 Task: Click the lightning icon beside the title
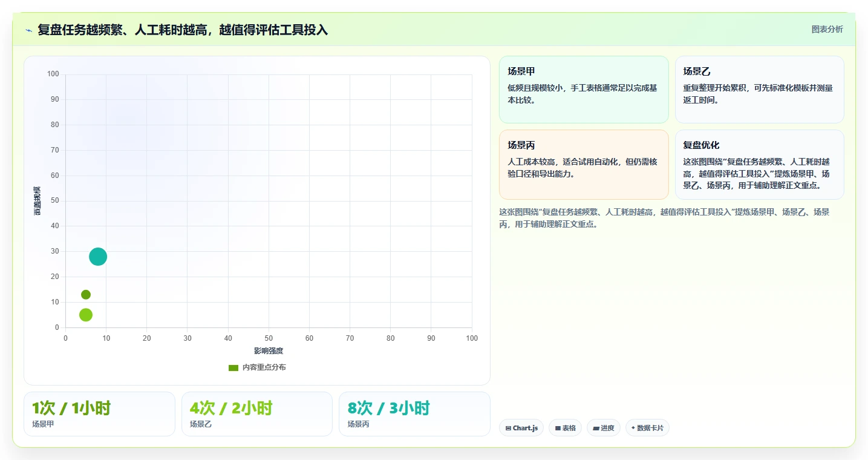pyautogui.click(x=28, y=30)
